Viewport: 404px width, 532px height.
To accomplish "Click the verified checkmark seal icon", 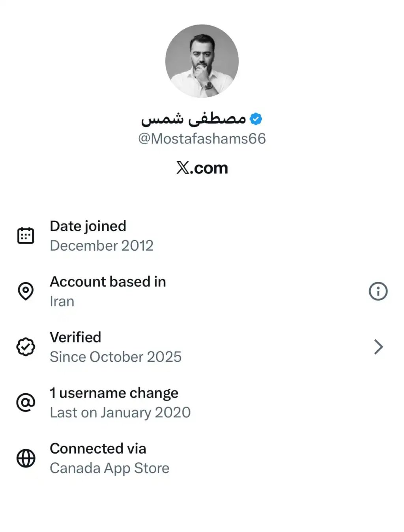I will click(26, 347).
